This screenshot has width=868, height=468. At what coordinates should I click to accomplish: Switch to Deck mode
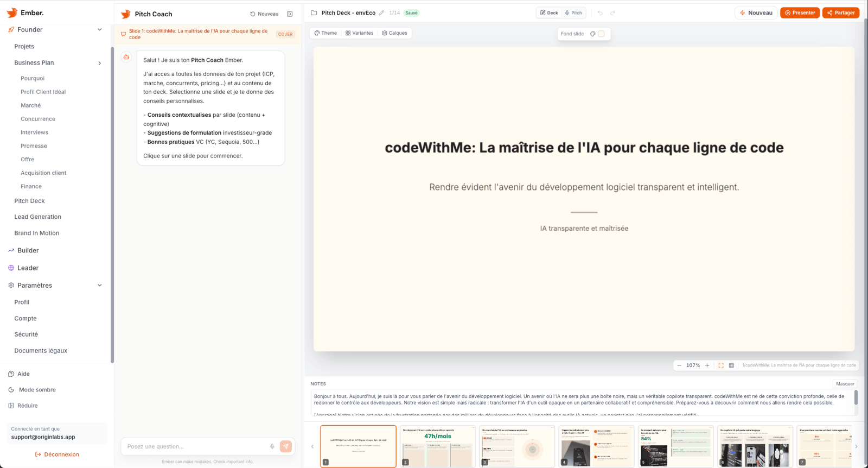pyautogui.click(x=549, y=12)
